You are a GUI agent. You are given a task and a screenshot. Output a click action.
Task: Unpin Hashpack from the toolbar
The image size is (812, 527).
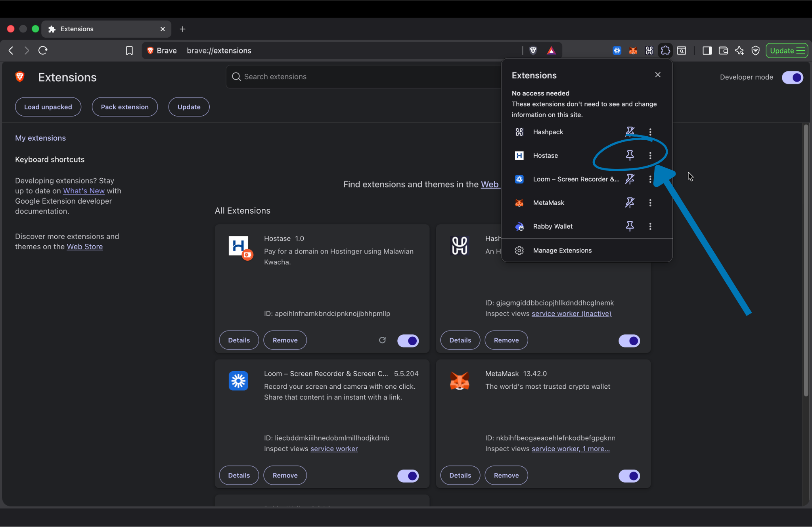coord(630,132)
